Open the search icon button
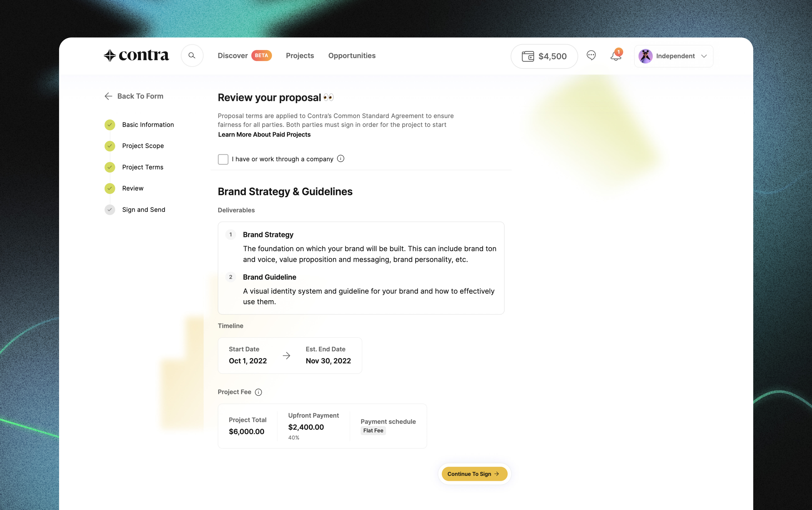The width and height of the screenshot is (812, 510). pyautogui.click(x=192, y=56)
